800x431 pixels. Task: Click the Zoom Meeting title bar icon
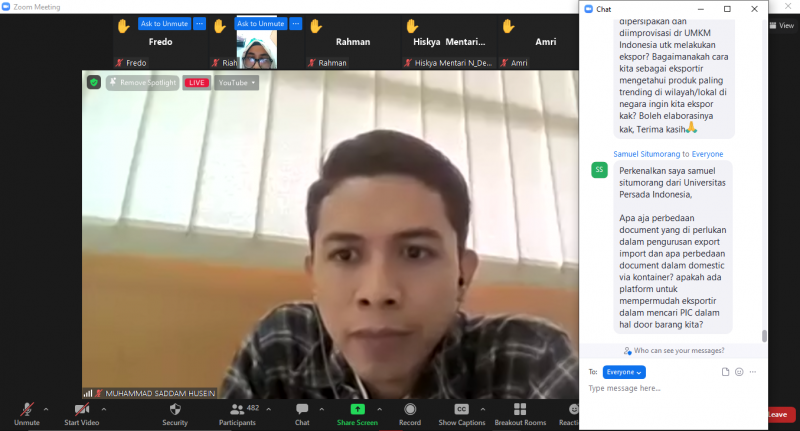tap(6, 7)
